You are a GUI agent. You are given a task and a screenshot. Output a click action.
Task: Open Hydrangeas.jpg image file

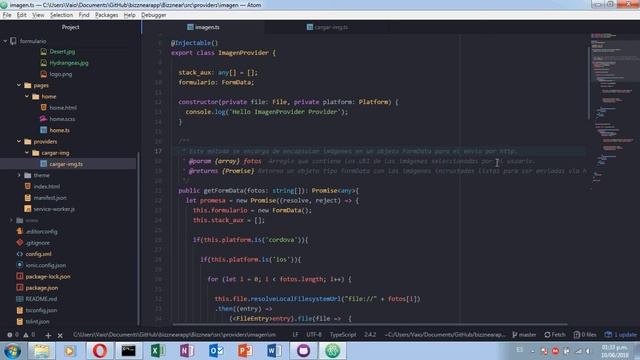click(x=69, y=63)
